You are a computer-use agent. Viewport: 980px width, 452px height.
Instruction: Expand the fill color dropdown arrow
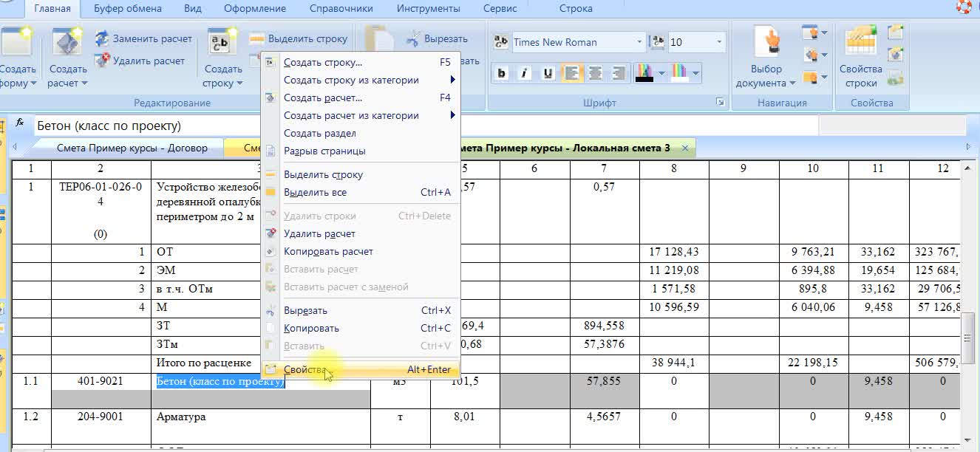696,73
